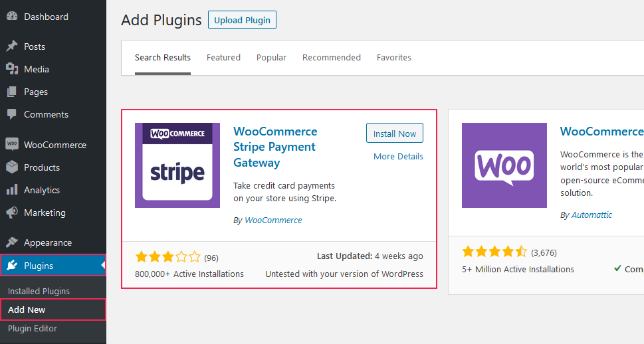Open the Comments menu item
This screenshot has width=644, height=344.
pyautogui.click(x=46, y=114)
